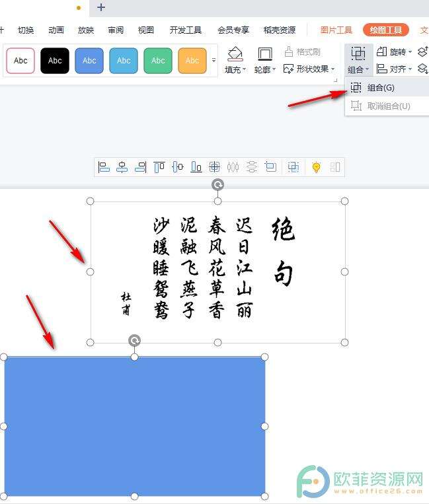
Task: Apply the light blue Abc shape style
Action: click(x=124, y=60)
